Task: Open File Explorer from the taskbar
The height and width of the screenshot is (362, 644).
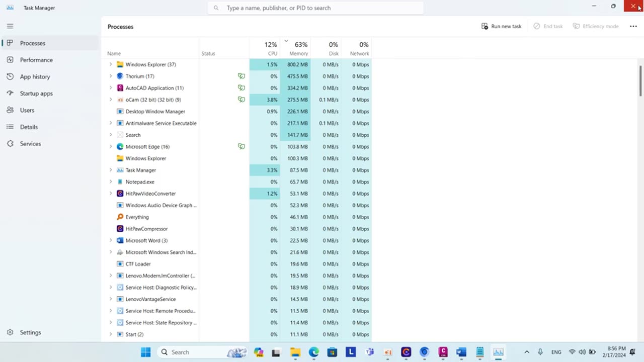Action: (x=295, y=352)
